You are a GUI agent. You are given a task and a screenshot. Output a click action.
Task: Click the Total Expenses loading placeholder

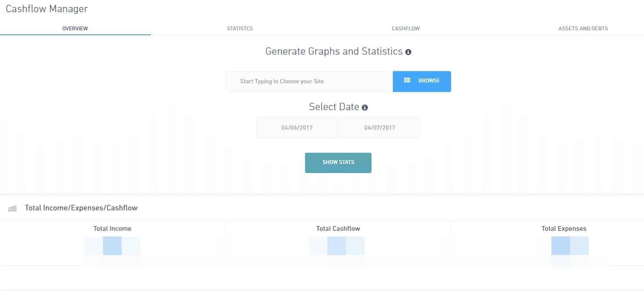(x=570, y=246)
